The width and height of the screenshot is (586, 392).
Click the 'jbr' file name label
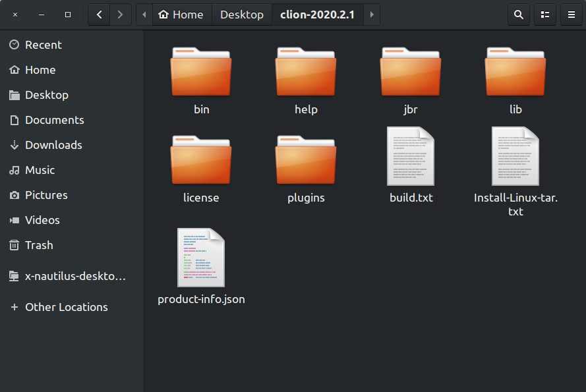click(x=411, y=109)
